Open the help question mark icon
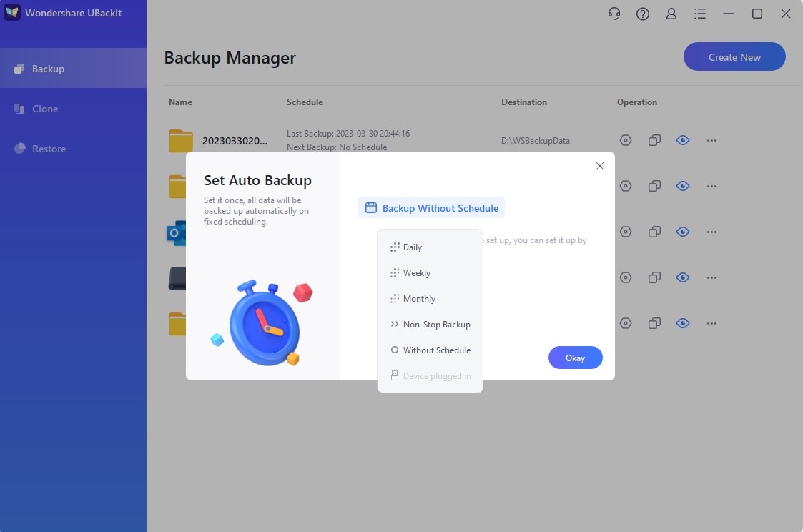Screen dimensions: 803x532 pyautogui.click(x=643, y=14)
